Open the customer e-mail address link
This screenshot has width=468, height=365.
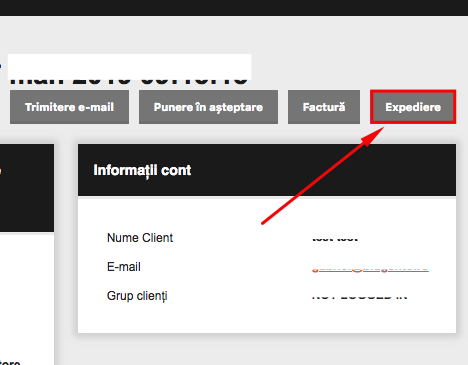tap(370, 269)
